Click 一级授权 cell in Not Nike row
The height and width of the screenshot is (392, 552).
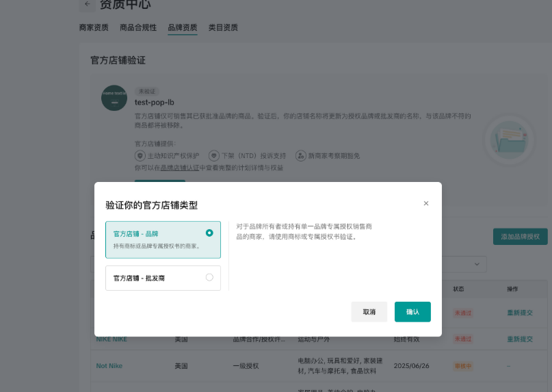pyautogui.click(x=246, y=366)
